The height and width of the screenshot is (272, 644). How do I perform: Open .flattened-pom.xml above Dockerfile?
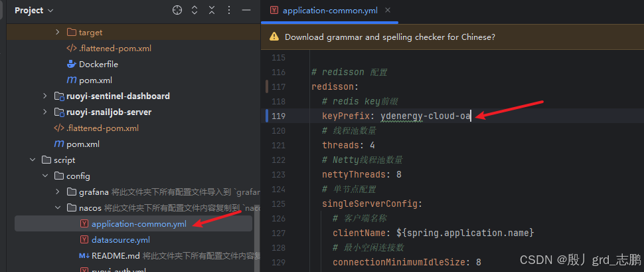coord(115,48)
